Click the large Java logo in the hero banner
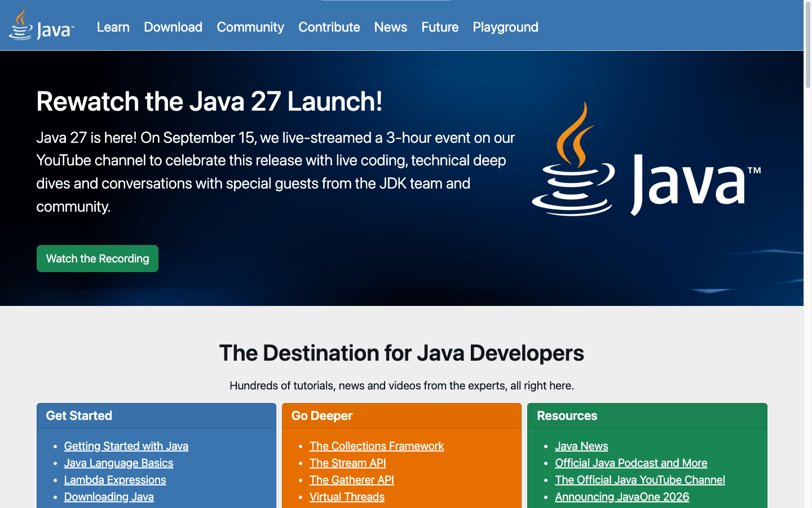The width and height of the screenshot is (812, 508). point(646,159)
